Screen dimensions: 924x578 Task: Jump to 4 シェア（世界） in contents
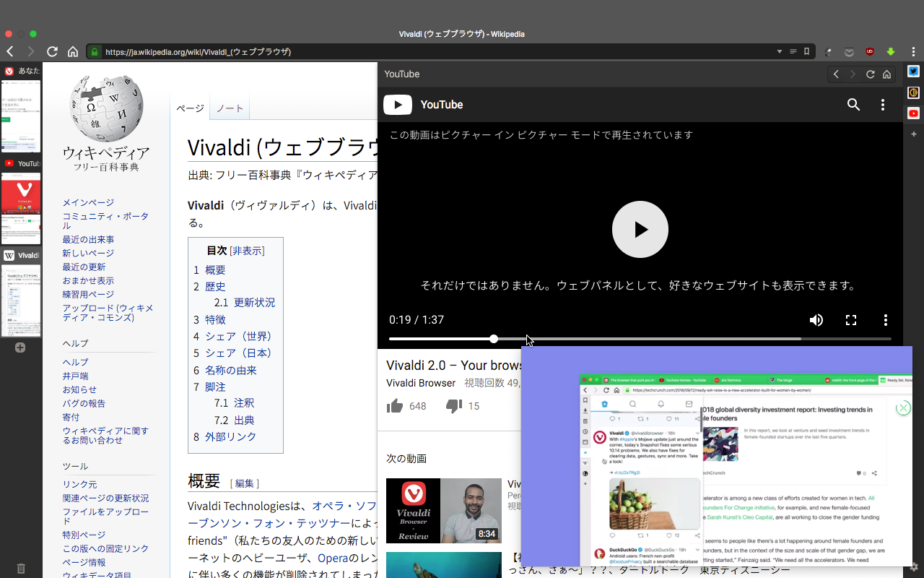[x=232, y=336]
